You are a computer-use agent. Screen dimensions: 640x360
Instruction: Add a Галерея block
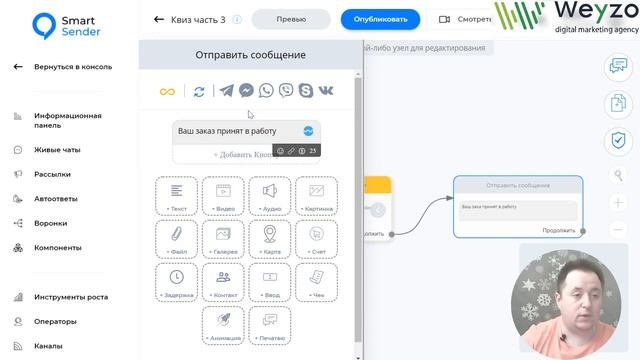pos(223,239)
